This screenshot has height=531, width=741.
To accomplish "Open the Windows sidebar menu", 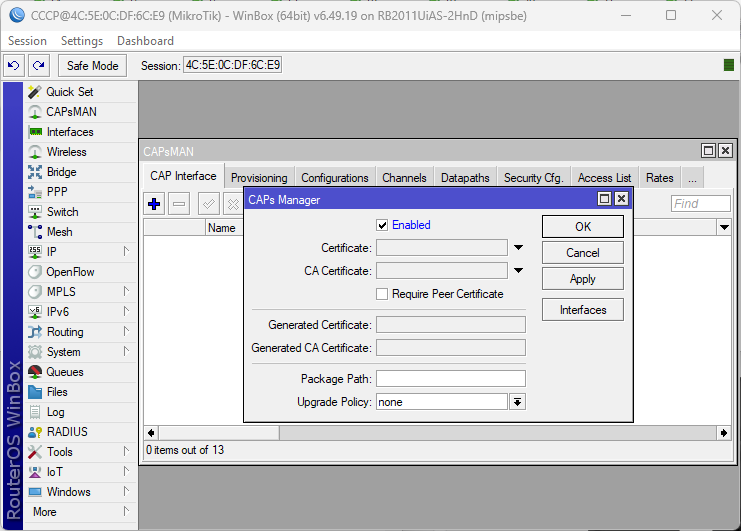I will (x=80, y=492).
